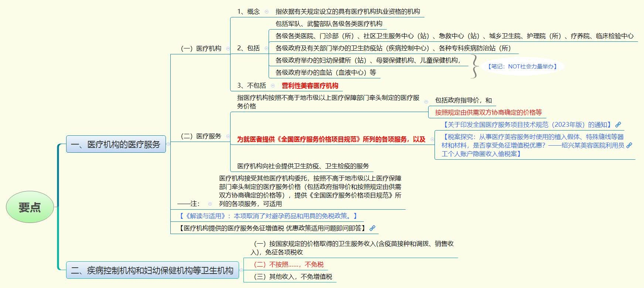The image size is (644, 288).
Task: Click blue note 【《解读与适用》：本项取消了...】
Action: pyautogui.click(x=268, y=216)
